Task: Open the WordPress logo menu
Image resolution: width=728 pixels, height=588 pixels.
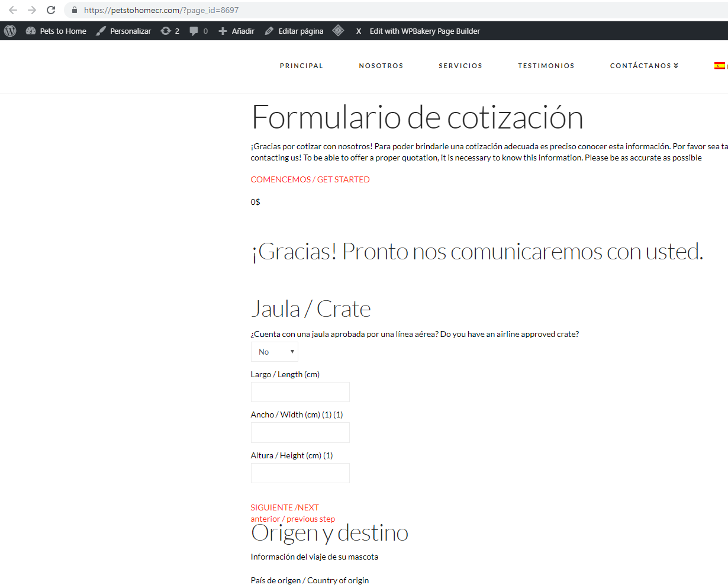Action: [10, 31]
